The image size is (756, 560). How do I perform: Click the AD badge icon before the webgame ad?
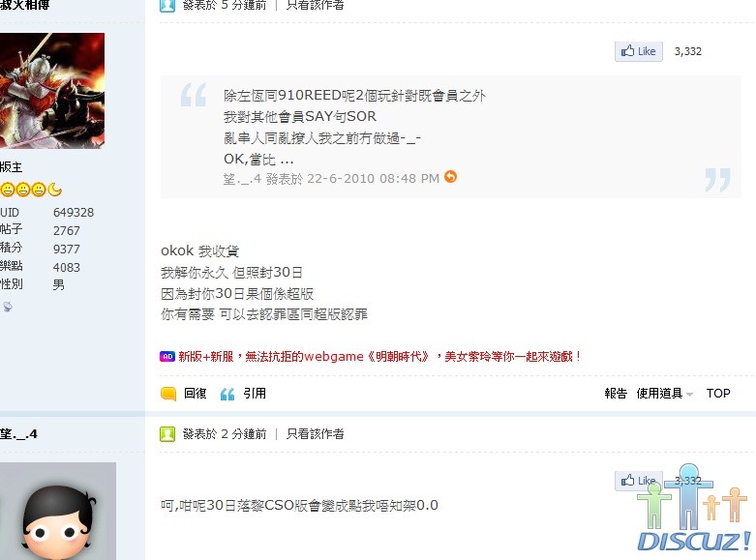tap(166, 357)
